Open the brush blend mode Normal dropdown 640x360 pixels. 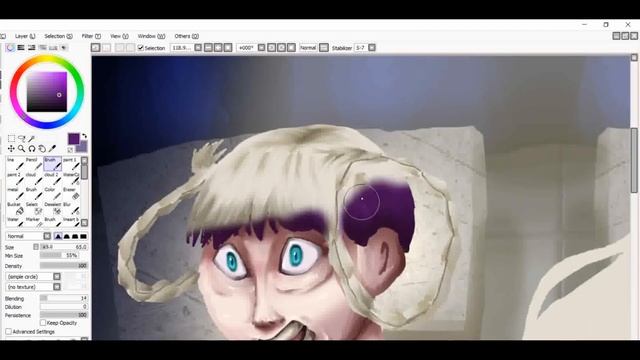(x=47, y=236)
